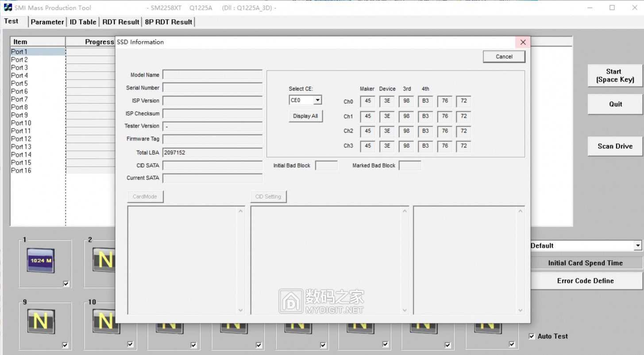Show the RDT Result tab

121,22
